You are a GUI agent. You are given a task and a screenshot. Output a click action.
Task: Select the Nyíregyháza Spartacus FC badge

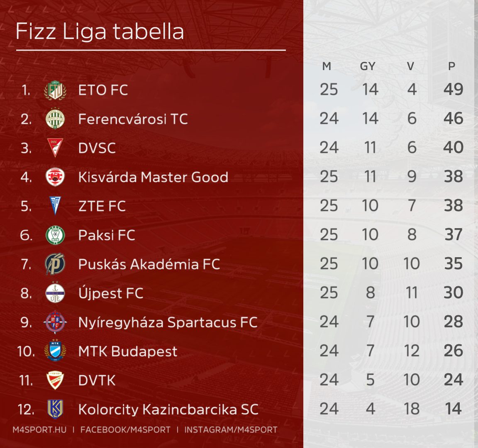point(55,322)
